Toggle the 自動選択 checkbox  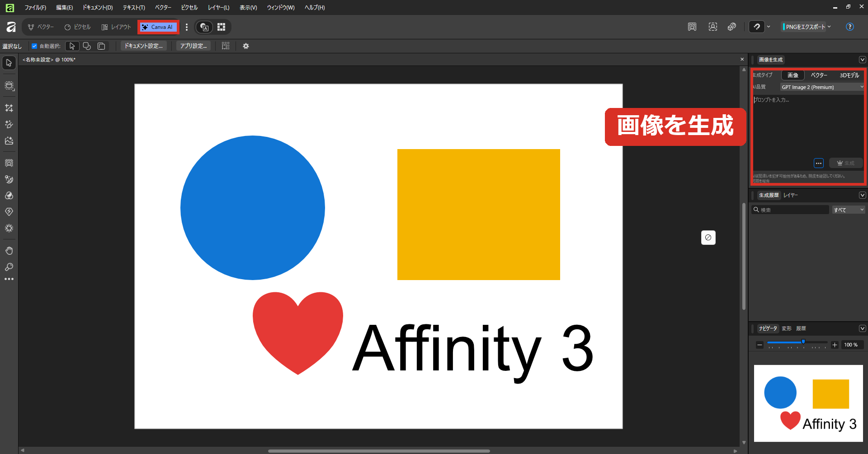tap(34, 46)
